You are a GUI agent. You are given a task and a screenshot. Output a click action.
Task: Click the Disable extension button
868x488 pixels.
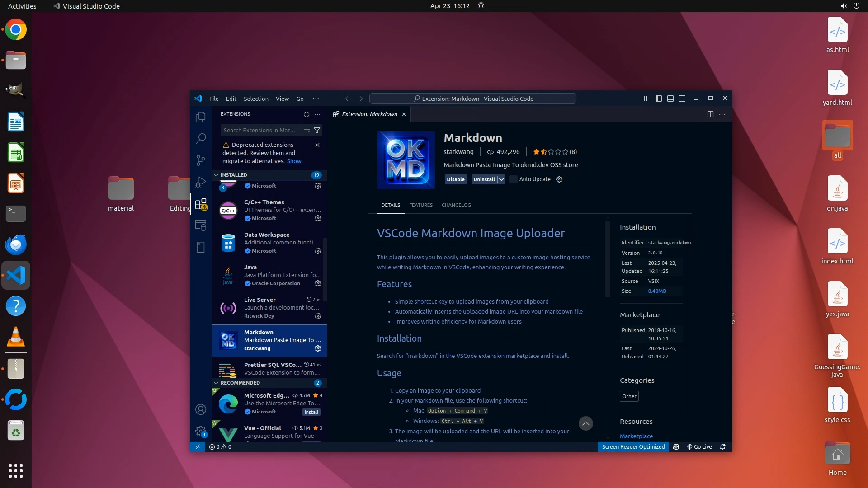pos(455,179)
